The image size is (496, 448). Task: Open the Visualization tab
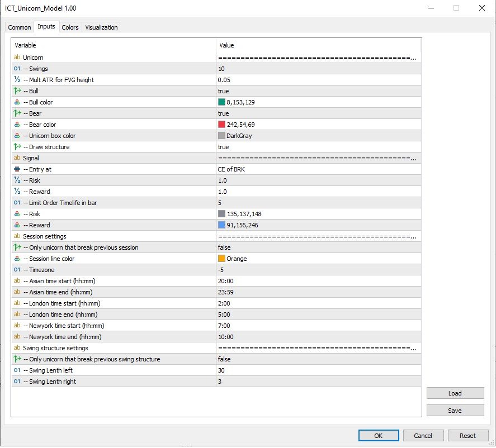click(x=101, y=27)
